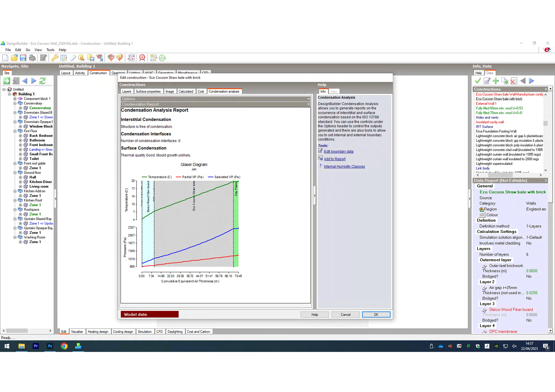The height and width of the screenshot is (392, 555).
Task: Collapse the Data Report (Not Editable) header
Action: click(546, 180)
